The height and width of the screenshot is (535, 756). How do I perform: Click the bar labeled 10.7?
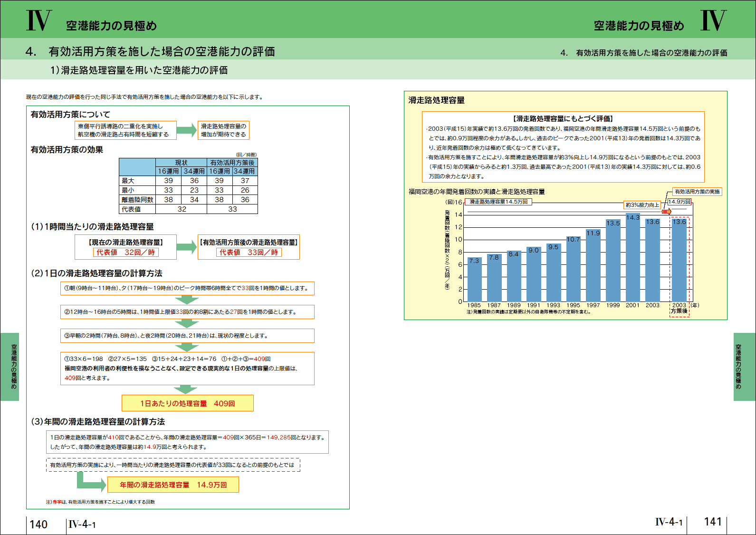click(x=574, y=269)
